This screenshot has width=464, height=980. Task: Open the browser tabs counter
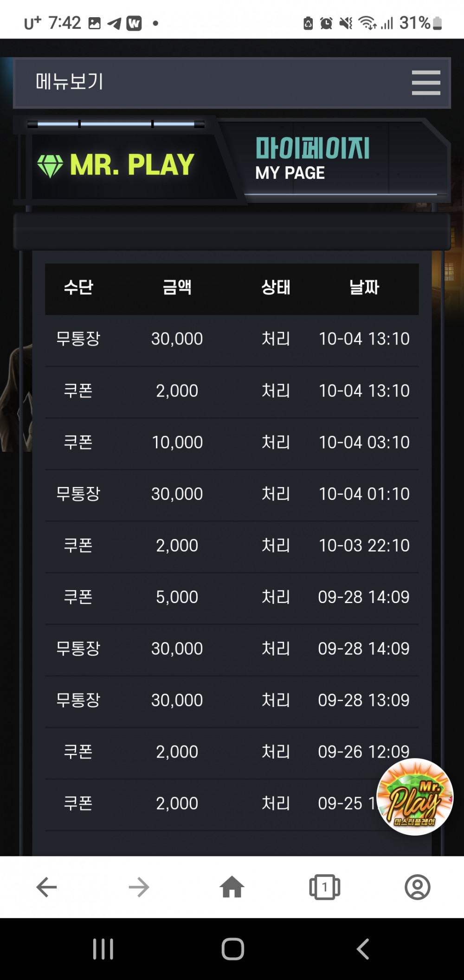325,887
